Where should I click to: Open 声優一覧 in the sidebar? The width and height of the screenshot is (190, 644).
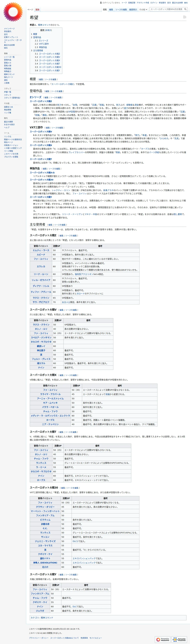pos(8,92)
